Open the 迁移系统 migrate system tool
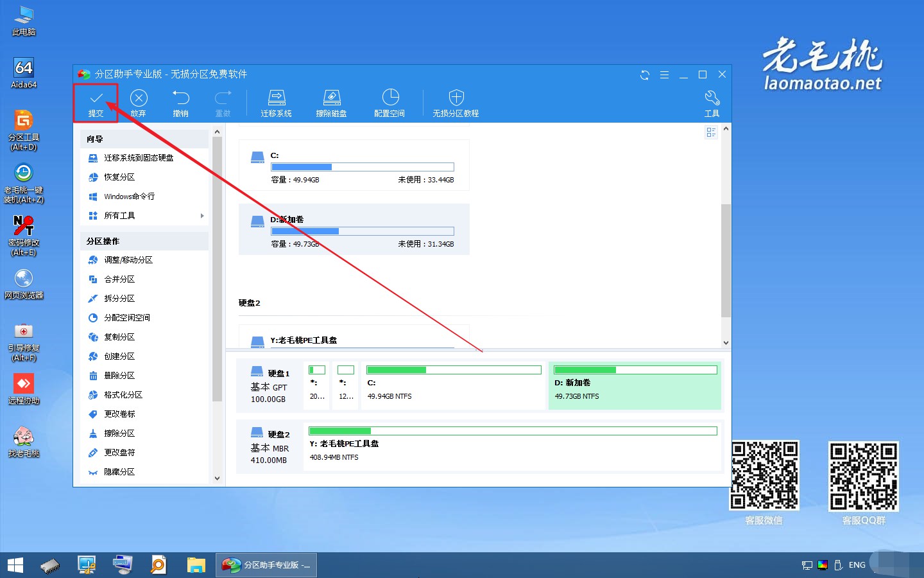This screenshot has height=578, width=924. 276,103
